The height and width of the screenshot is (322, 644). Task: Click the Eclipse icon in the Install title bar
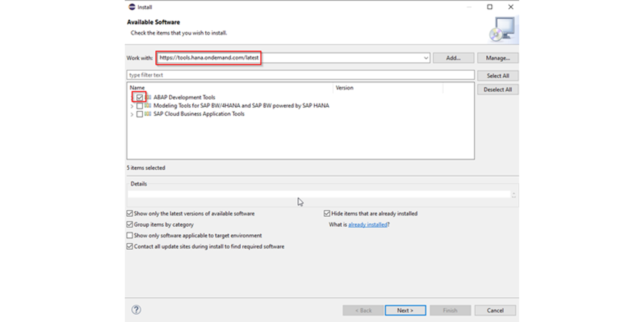pyautogui.click(x=132, y=7)
